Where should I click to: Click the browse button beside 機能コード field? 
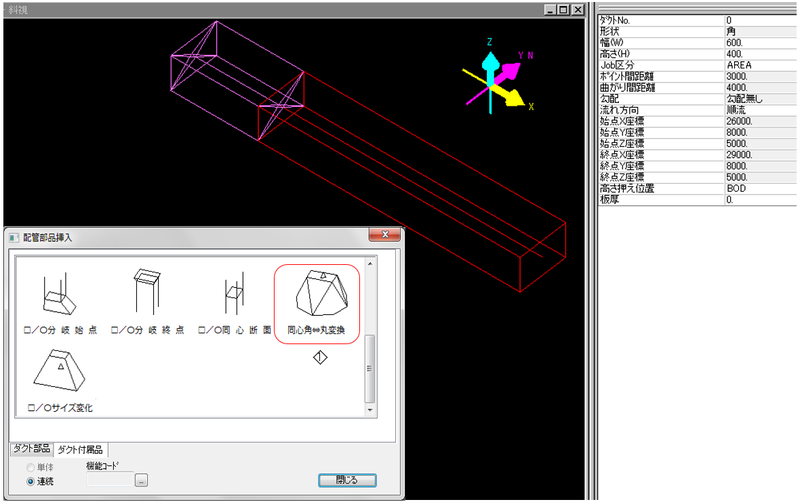point(142,481)
